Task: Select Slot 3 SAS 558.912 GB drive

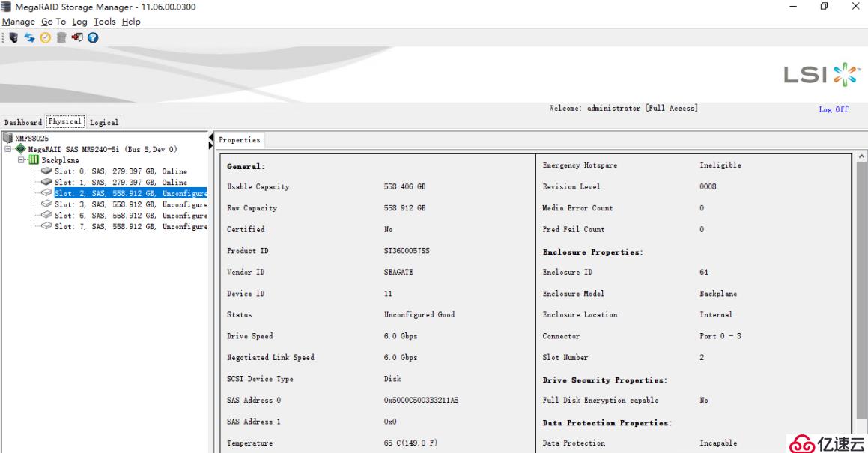Action: 130,204
